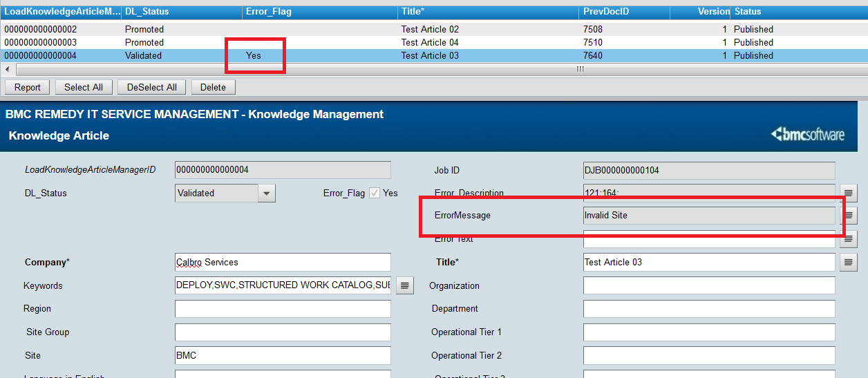Click the Operational Tier 2 input field
Image resolution: width=868 pixels, height=378 pixels.
pos(709,355)
